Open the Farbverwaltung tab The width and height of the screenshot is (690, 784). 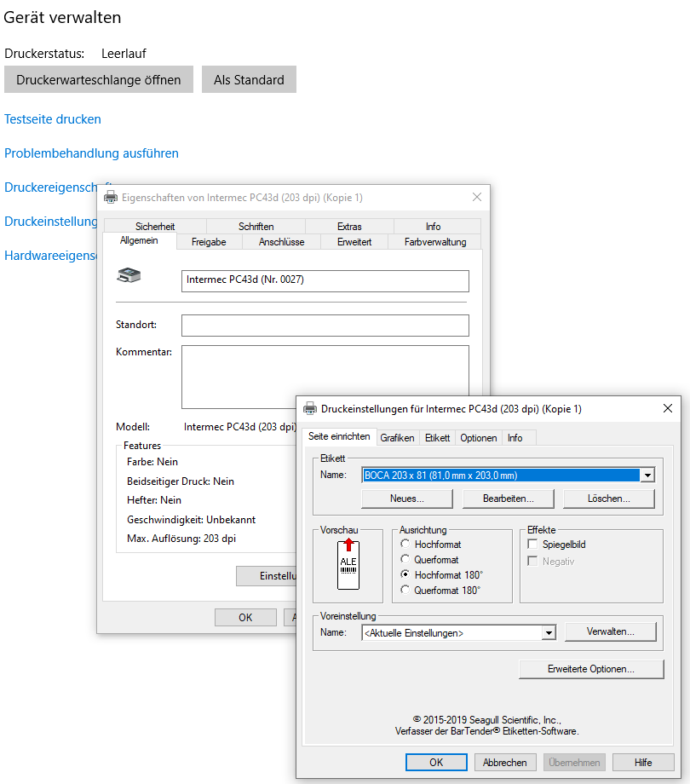click(x=435, y=242)
